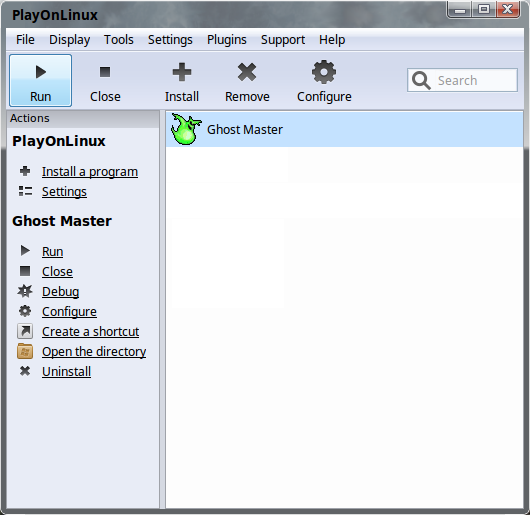
Task: Open the Display menu
Action: (70, 40)
